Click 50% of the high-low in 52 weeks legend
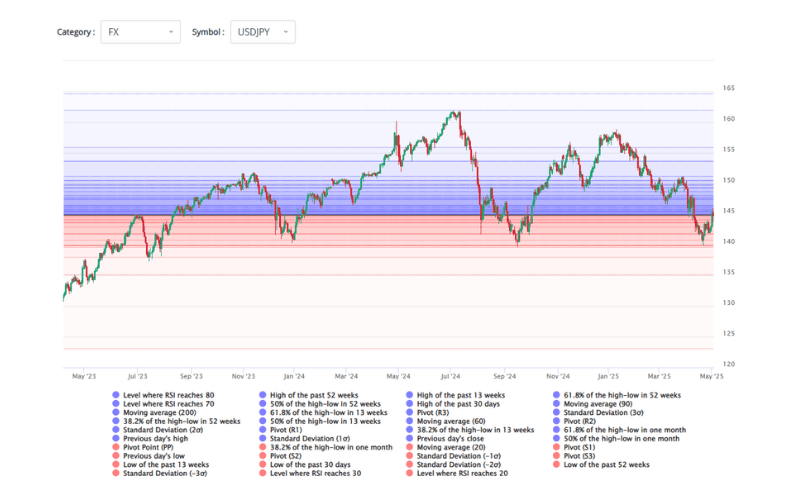The width and height of the screenshot is (800, 500). 320,404
